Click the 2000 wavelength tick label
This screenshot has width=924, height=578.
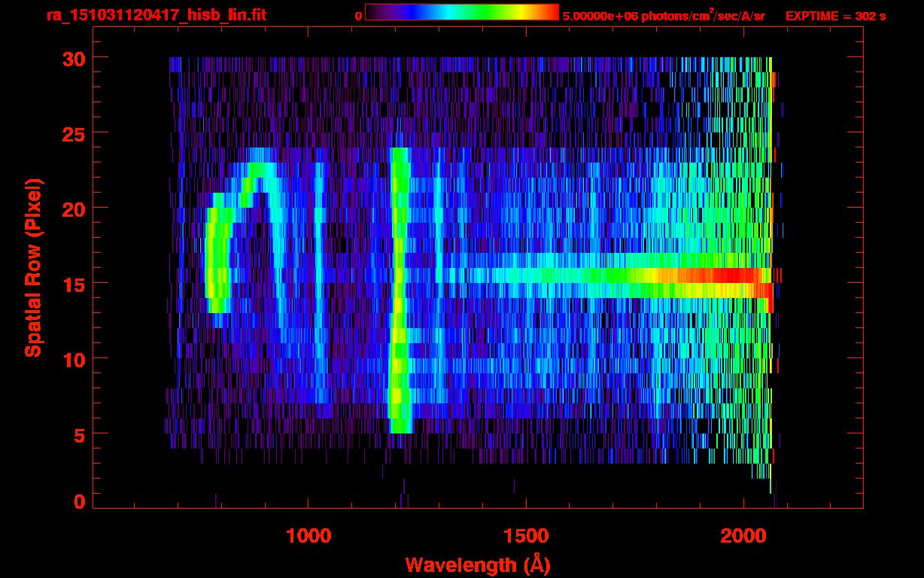tap(743, 536)
